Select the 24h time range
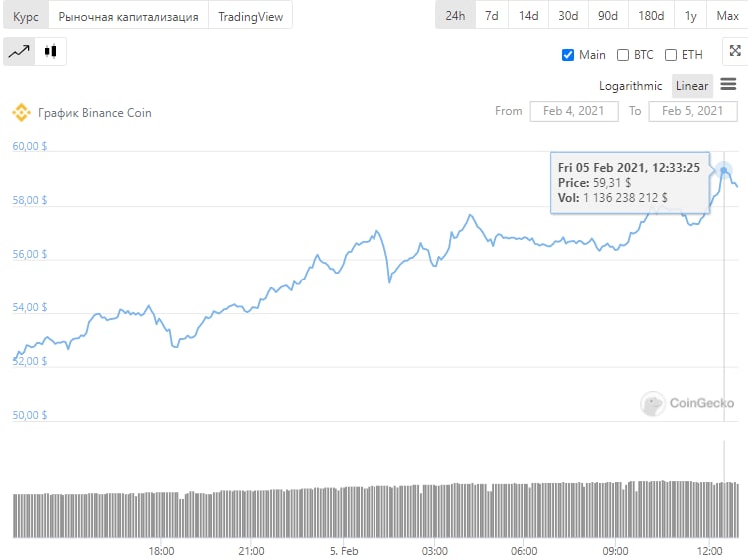748x560 pixels. click(x=455, y=16)
